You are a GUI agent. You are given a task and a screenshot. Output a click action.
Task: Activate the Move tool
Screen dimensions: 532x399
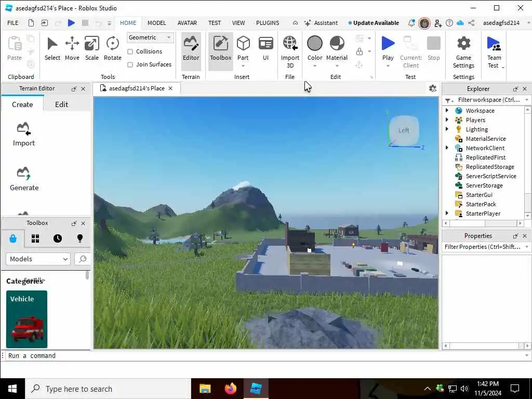coord(72,49)
